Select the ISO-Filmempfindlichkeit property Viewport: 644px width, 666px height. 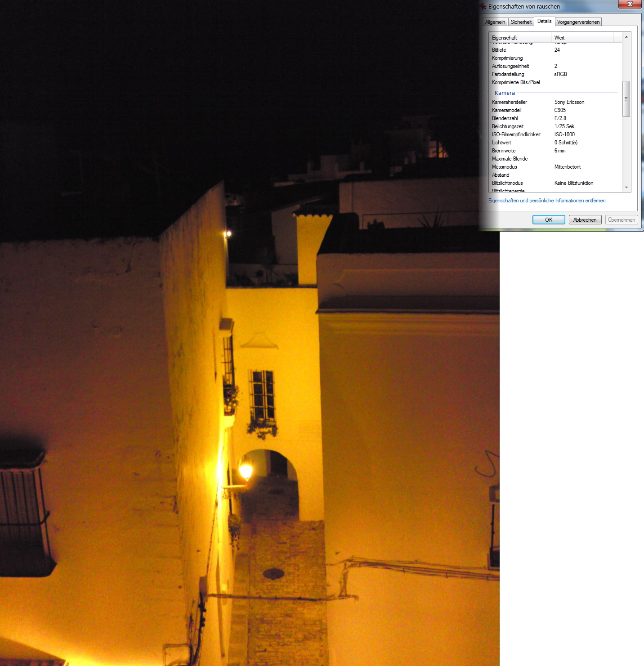(x=516, y=134)
